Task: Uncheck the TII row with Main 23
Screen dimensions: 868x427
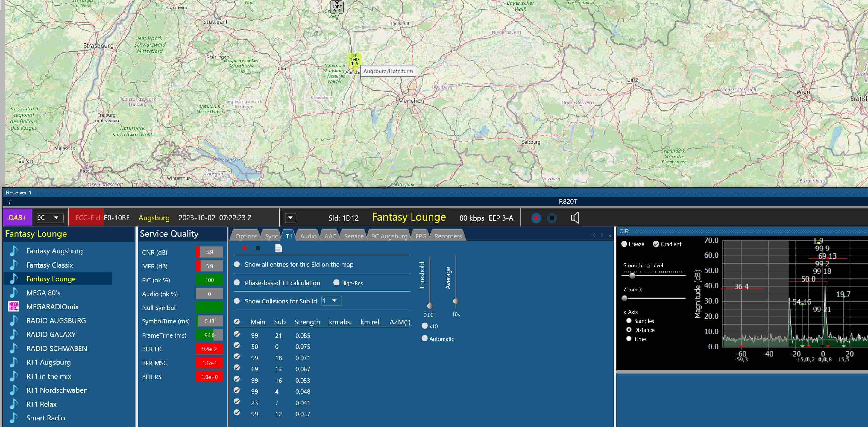Action: coord(237,401)
